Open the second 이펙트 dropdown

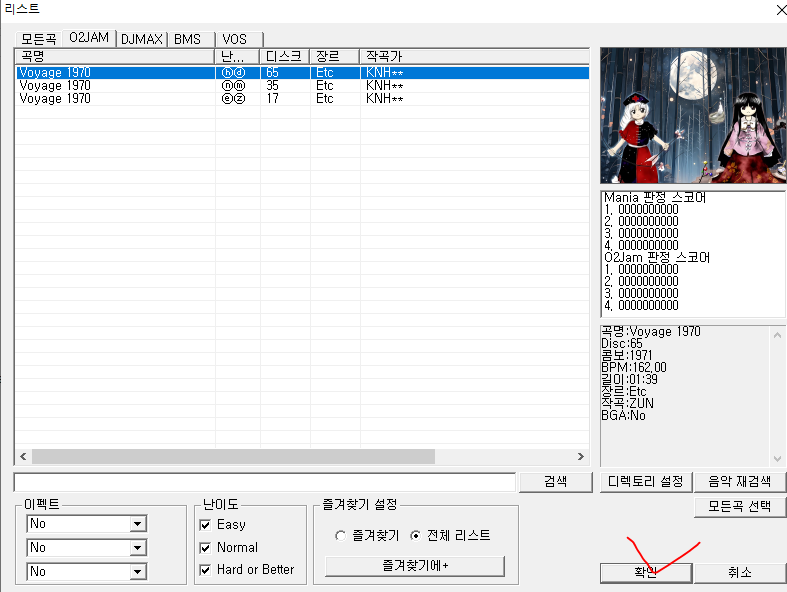pyautogui.click(x=86, y=547)
